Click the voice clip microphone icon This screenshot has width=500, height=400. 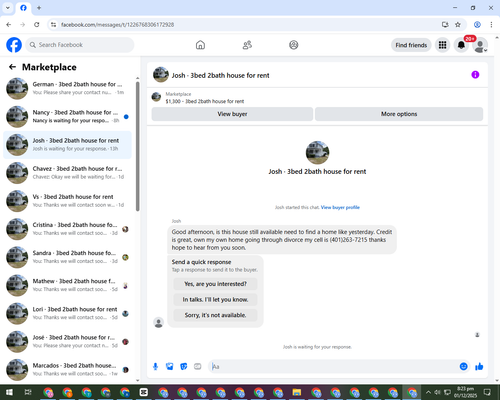coord(155,367)
